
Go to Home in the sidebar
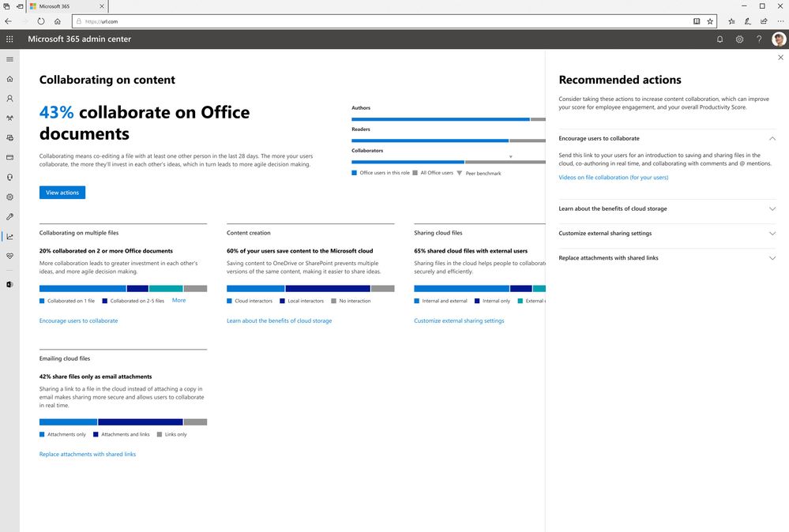[x=9, y=79]
